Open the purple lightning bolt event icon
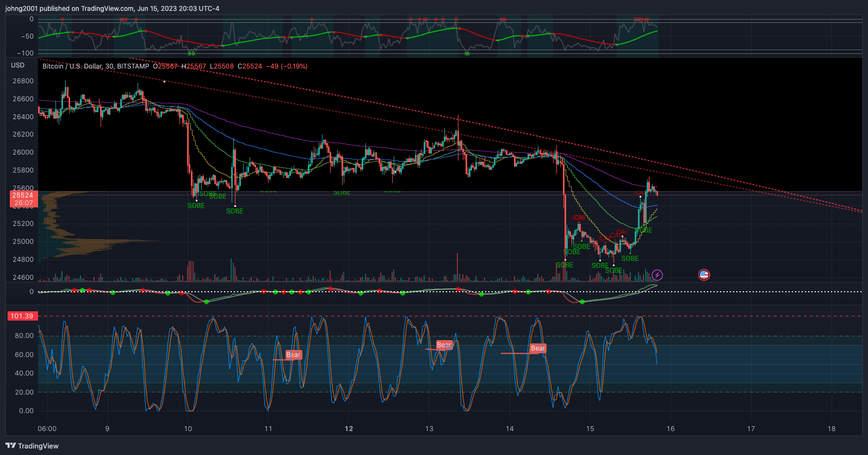 [657, 275]
